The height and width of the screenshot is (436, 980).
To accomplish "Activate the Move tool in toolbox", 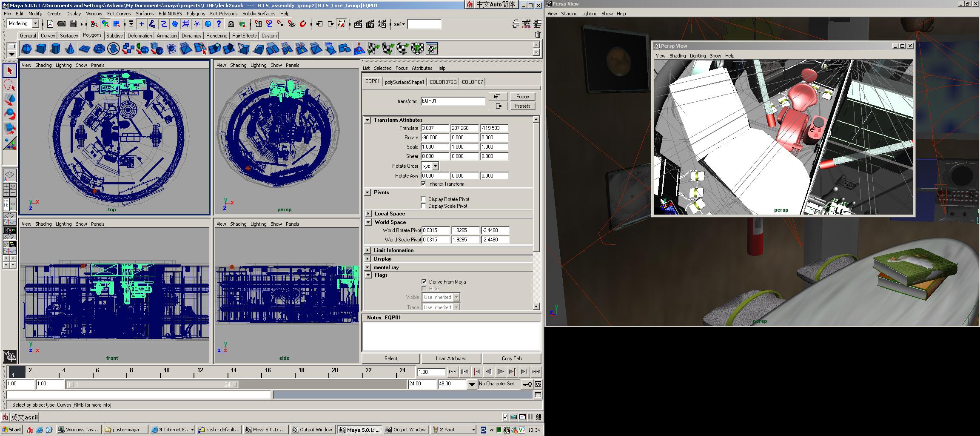I will coord(9,100).
